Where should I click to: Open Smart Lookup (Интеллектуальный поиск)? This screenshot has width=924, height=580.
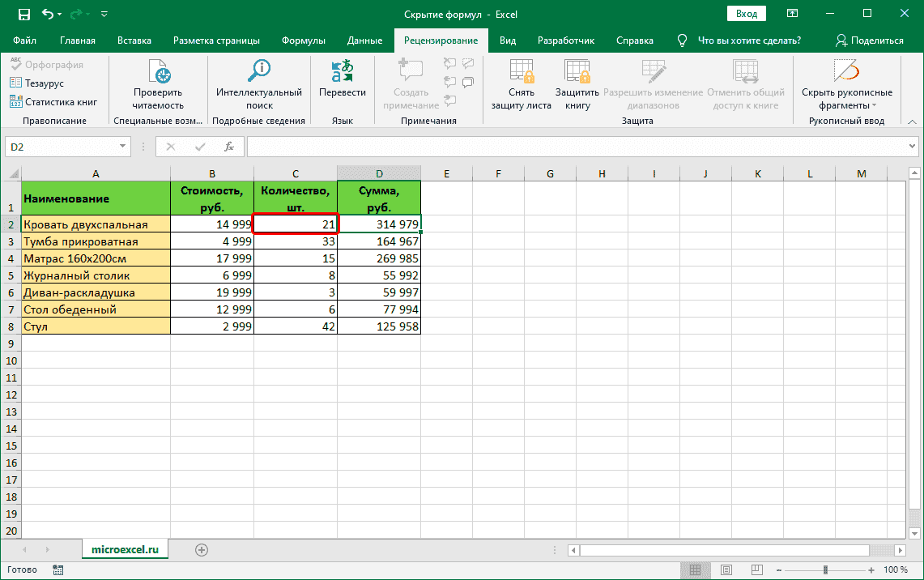point(259,73)
